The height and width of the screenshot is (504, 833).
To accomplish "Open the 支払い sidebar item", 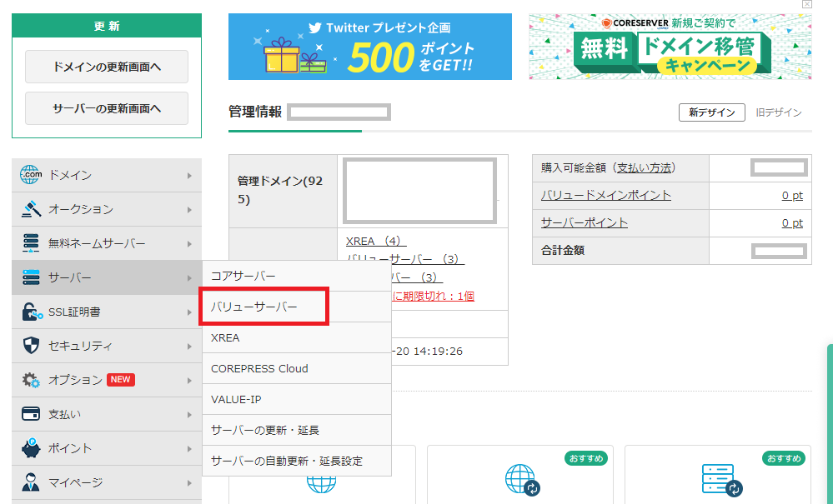I will coord(107,414).
